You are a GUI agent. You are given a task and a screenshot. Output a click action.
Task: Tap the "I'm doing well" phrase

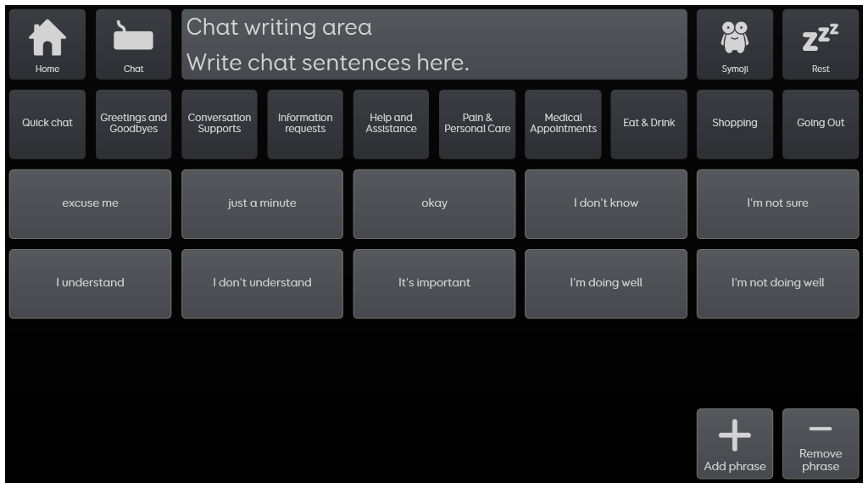[x=606, y=283]
